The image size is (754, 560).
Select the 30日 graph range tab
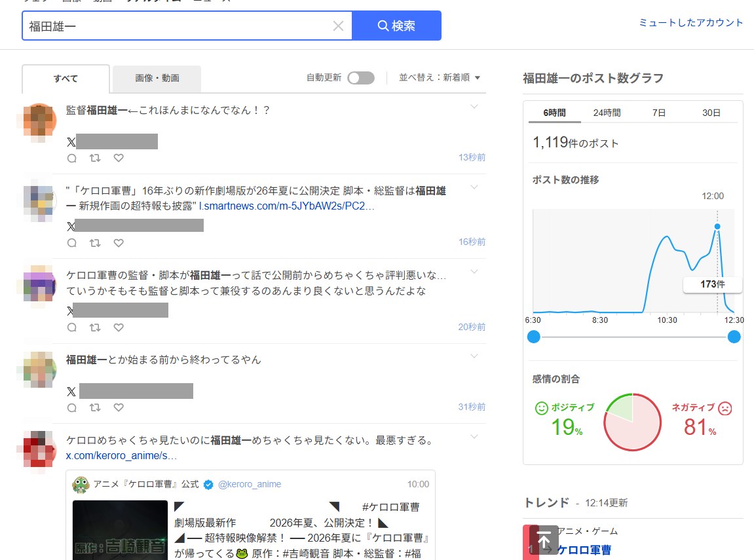tap(711, 113)
